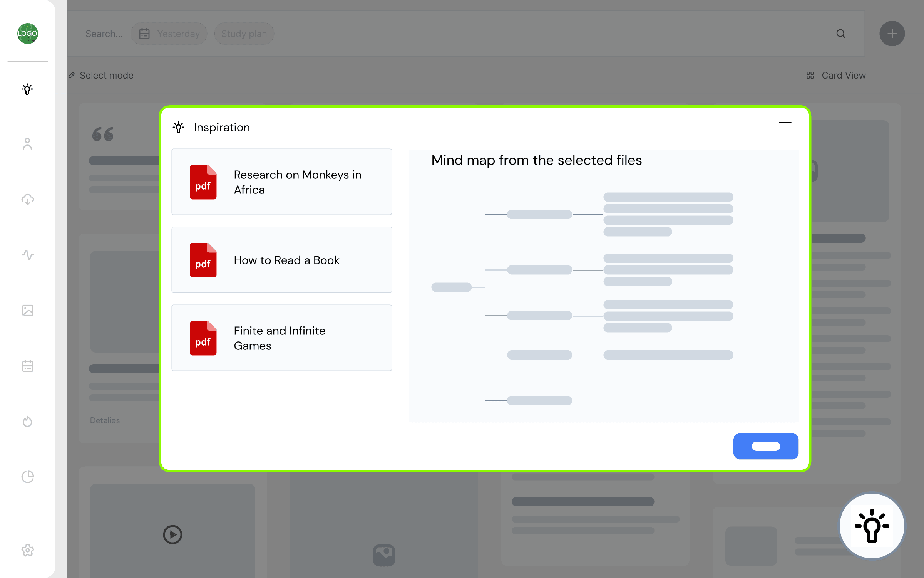Select the How to Read a Book pdf
Screen dimensions: 924x578
pyautogui.click(x=281, y=260)
